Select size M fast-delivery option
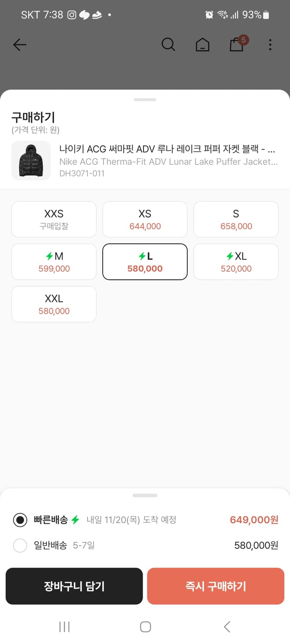 click(54, 262)
